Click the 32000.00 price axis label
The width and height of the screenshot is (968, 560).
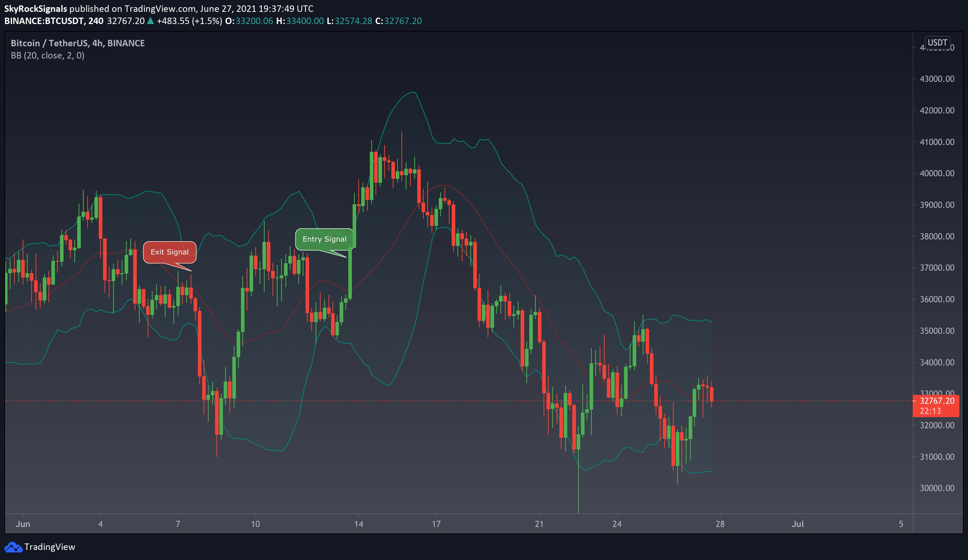point(937,425)
